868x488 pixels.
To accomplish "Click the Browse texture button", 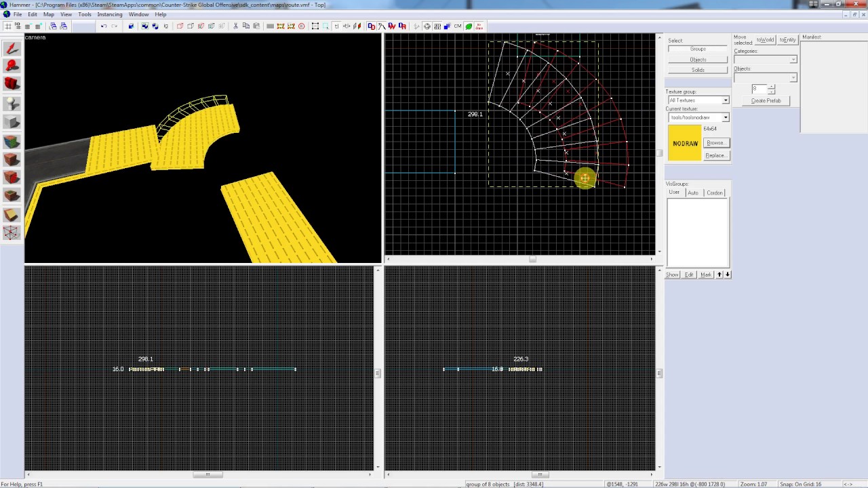I will (715, 143).
